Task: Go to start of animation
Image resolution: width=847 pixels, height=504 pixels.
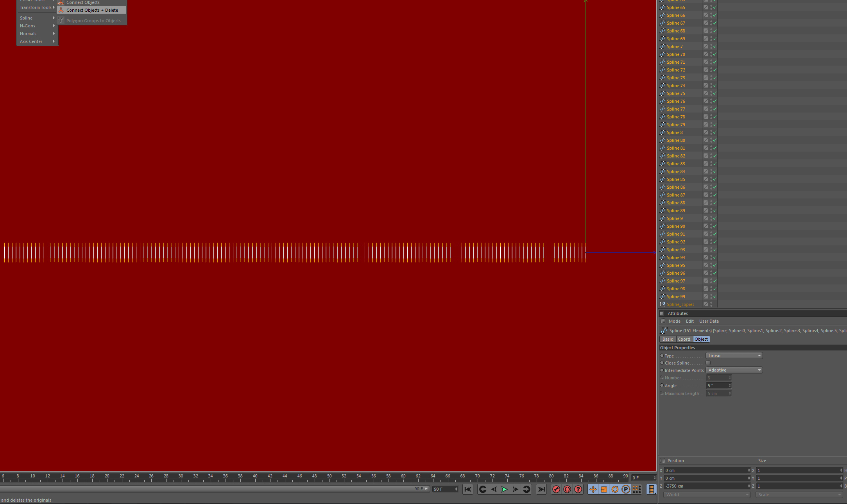Action: click(468, 489)
